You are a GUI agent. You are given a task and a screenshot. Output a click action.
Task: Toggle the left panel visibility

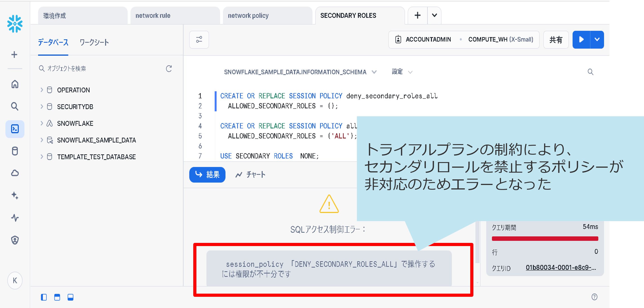tap(44, 297)
